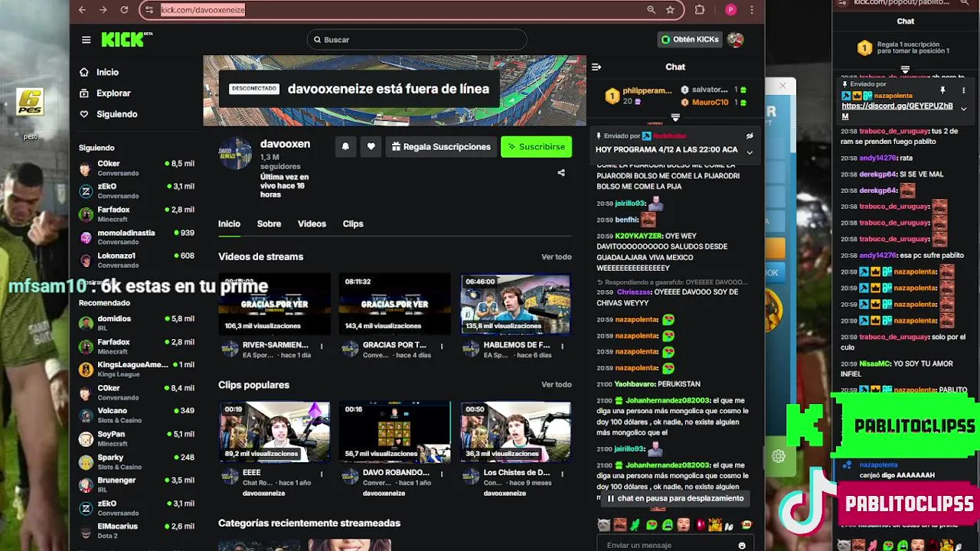This screenshot has height=551, width=980.
Task: Open ElMacarius Dota 2 channel
Action: [x=137, y=530]
